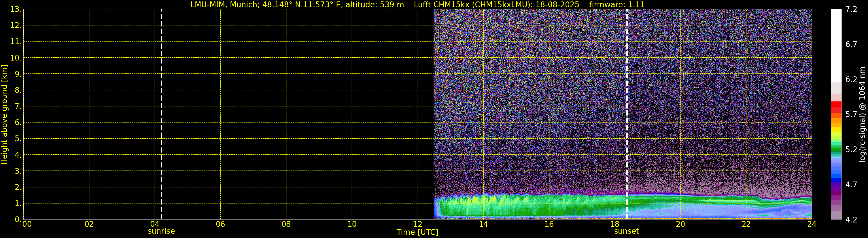This screenshot has height=238, width=868.
Task: Click the '20' tick on the time axis
Action: point(680,224)
